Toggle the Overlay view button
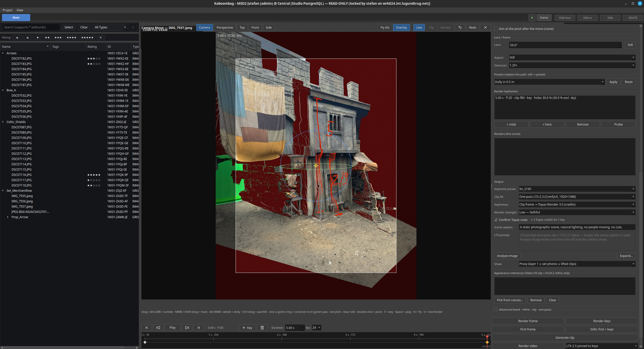 (401, 28)
